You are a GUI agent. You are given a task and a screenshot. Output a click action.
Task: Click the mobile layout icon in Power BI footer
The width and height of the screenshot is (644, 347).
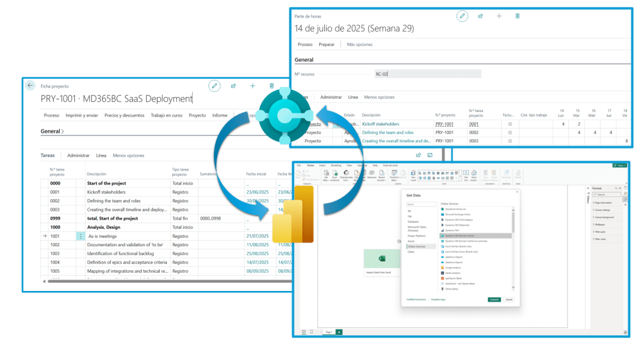pos(312,332)
